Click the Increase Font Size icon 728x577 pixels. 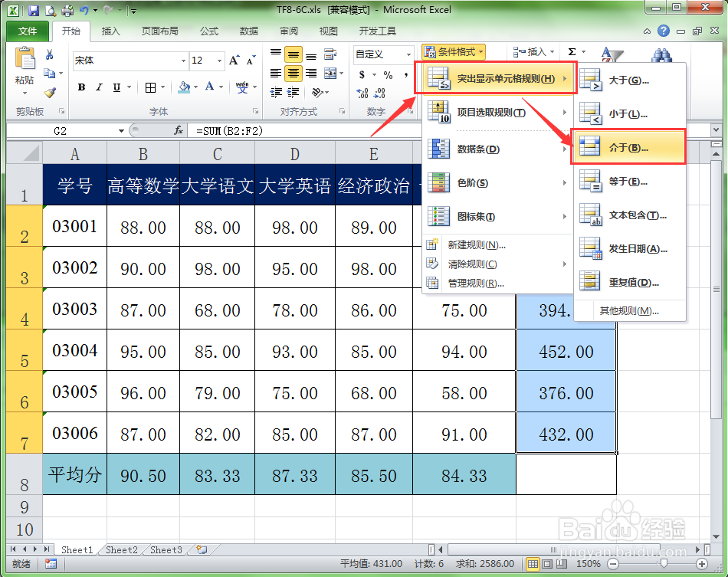pyautogui.click(x=234, y=61)
